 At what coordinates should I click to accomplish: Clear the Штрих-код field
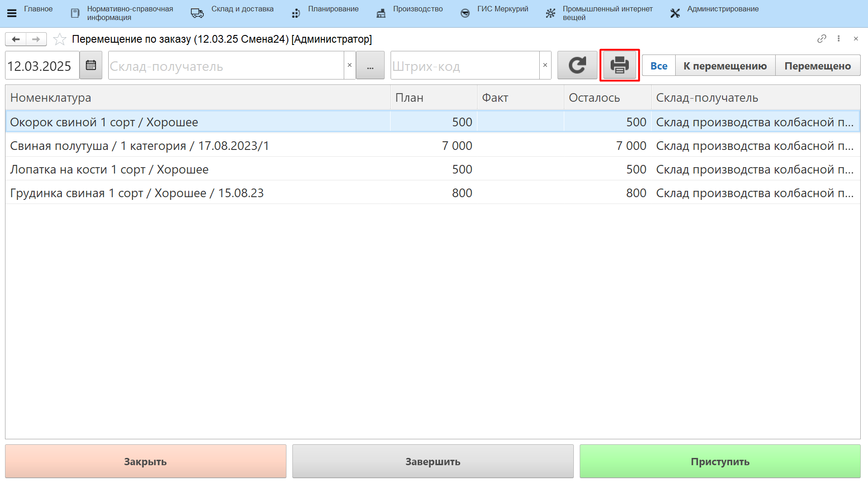click(545, 65)
